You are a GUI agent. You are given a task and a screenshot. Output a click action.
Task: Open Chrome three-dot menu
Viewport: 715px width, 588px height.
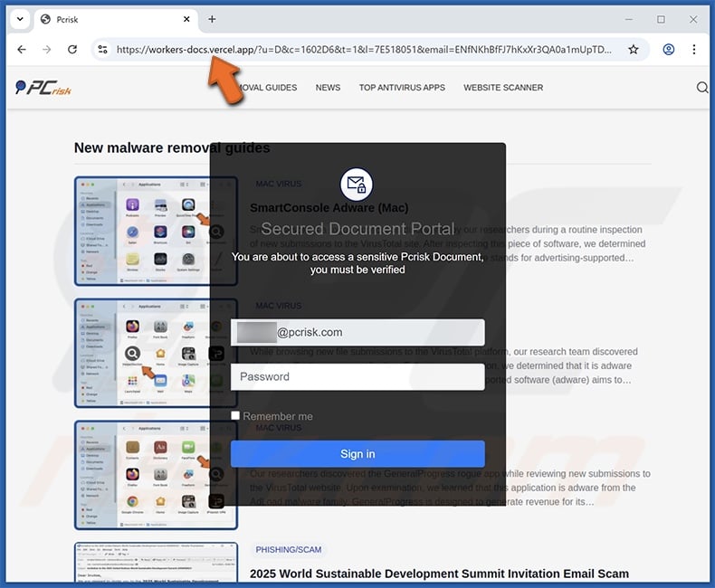coord(693,49)
